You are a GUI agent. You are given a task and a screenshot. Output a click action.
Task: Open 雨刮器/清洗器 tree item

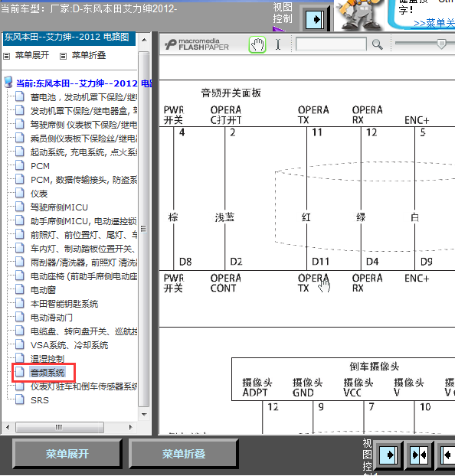(x=83, y=262)
